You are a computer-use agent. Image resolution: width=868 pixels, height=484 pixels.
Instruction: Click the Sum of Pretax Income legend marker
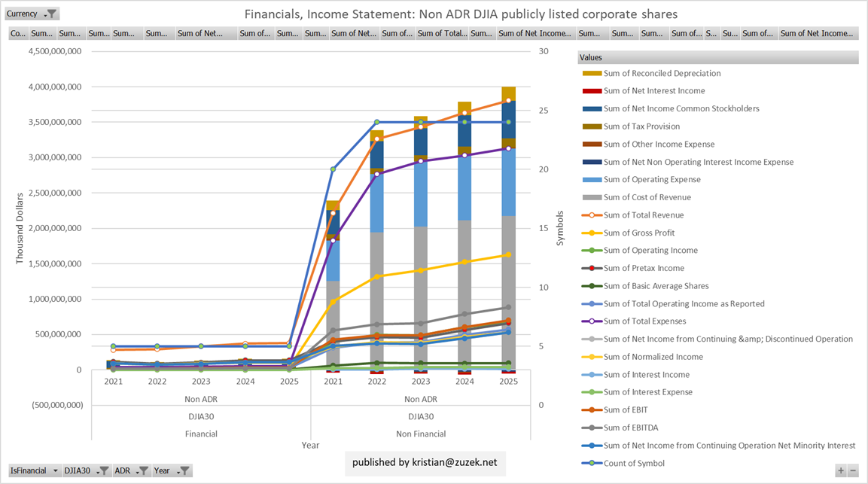[x=592, y=268]
